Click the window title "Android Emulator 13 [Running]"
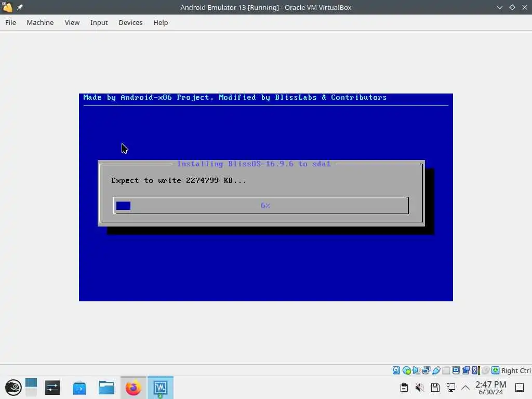 (x=229, y=7)
